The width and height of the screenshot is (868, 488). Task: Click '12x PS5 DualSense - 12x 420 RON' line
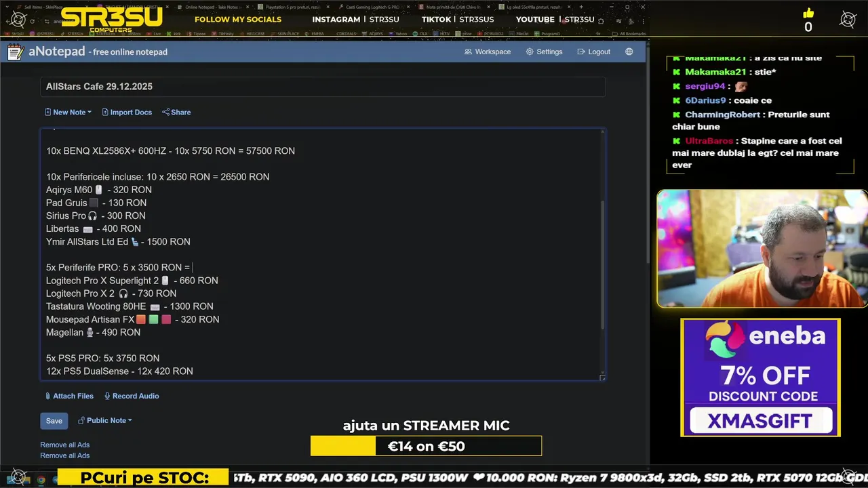click(x=119, y=371)
